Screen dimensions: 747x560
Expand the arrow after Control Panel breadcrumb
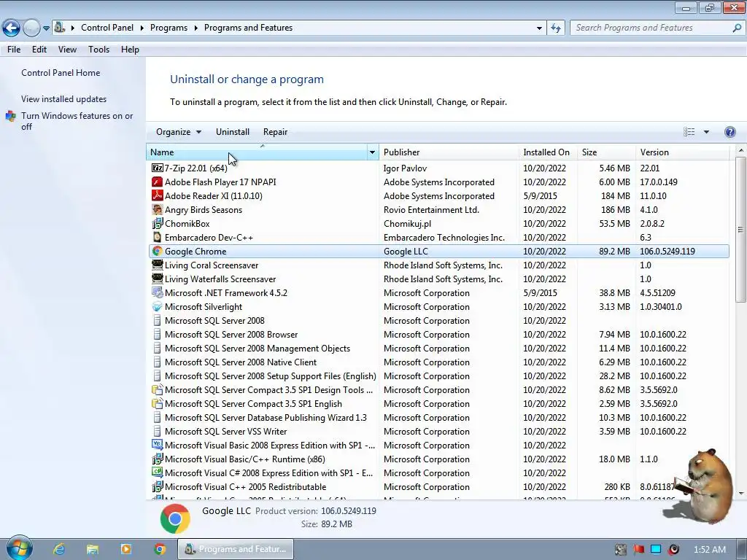pyautogui.click(x=142, y=28)
